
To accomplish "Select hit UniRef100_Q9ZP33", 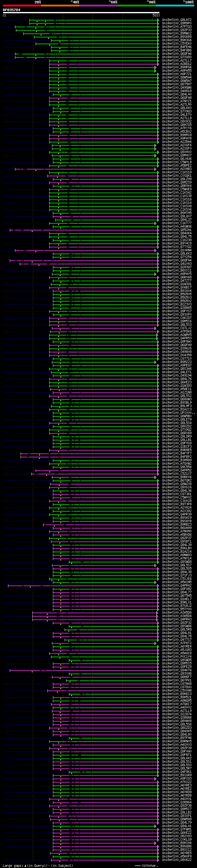I will tap(177, 30).
